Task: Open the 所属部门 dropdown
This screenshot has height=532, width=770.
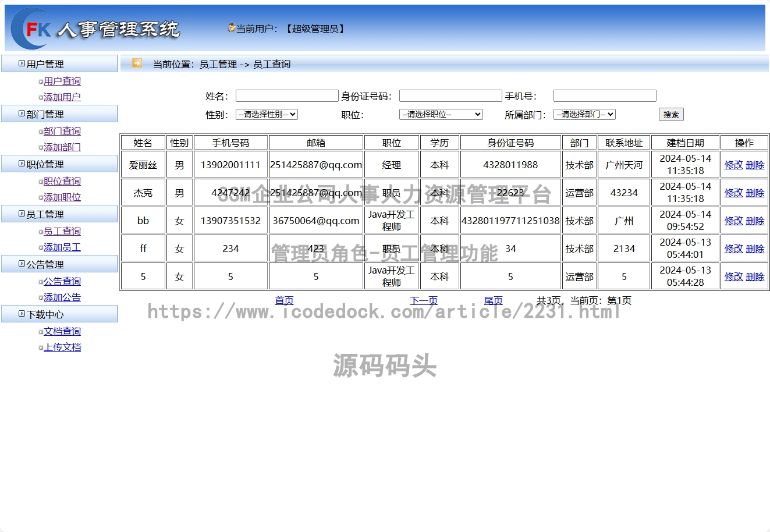Action: [x=584, y=115]
